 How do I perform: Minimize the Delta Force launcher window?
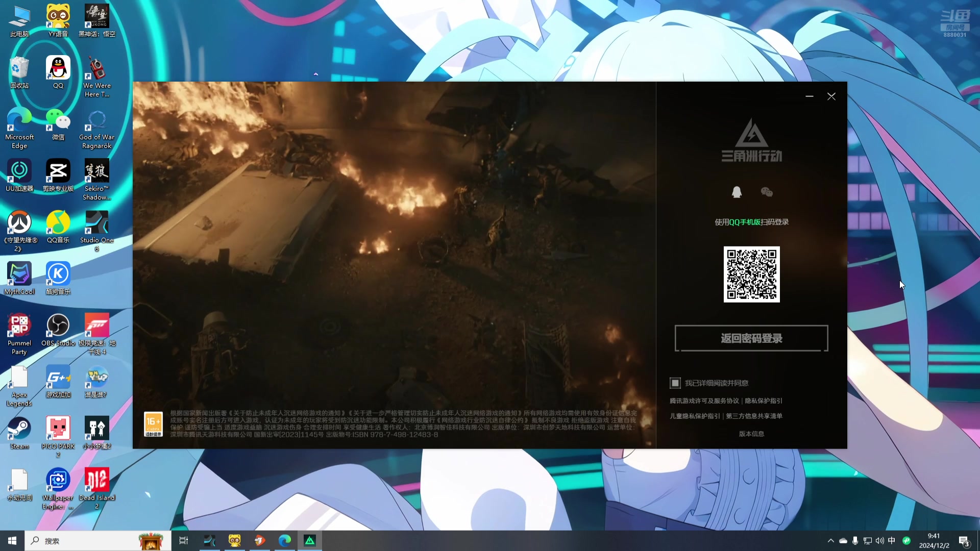(810, 96)
